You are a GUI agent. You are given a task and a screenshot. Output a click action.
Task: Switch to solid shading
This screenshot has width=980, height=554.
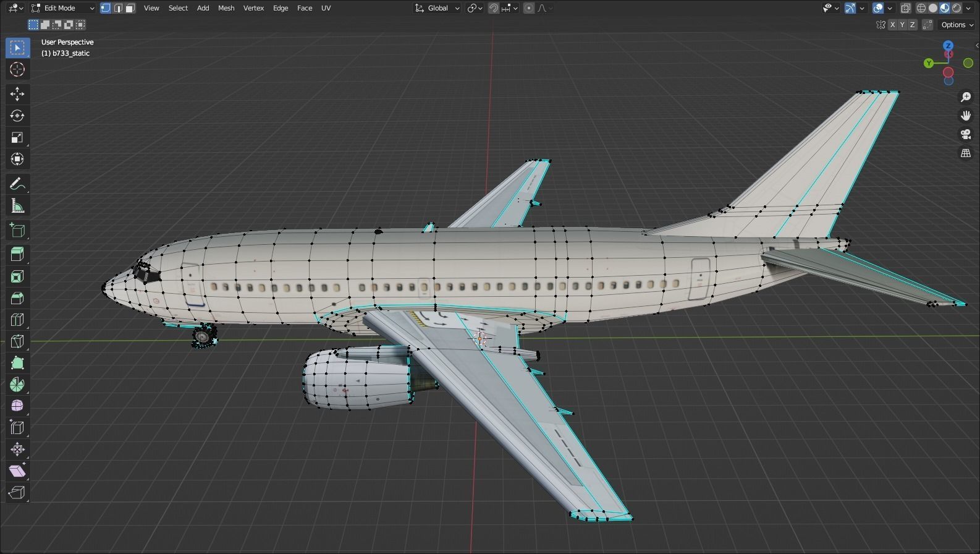coord(933,8)
